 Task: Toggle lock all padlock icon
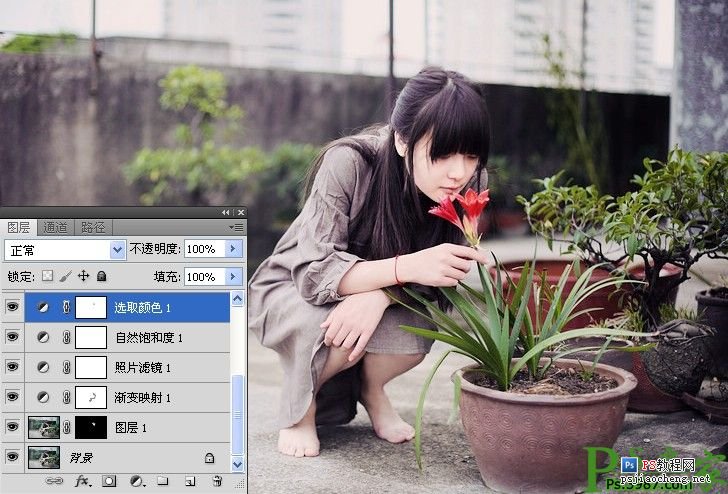point(101,276)
